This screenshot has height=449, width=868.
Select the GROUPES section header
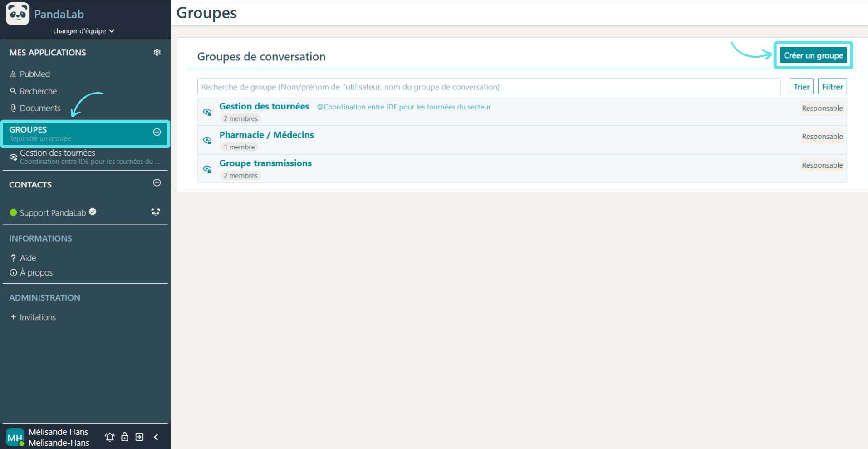(x=85, y=134)
